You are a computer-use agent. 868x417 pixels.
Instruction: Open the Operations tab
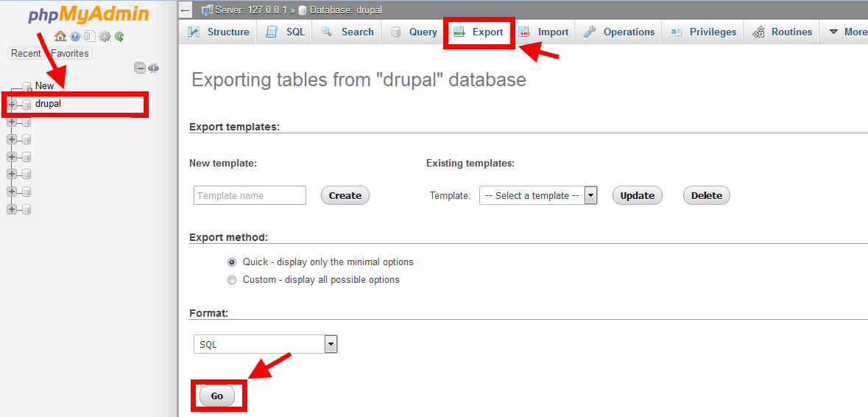pyautogui.click(x=619, y=32)
